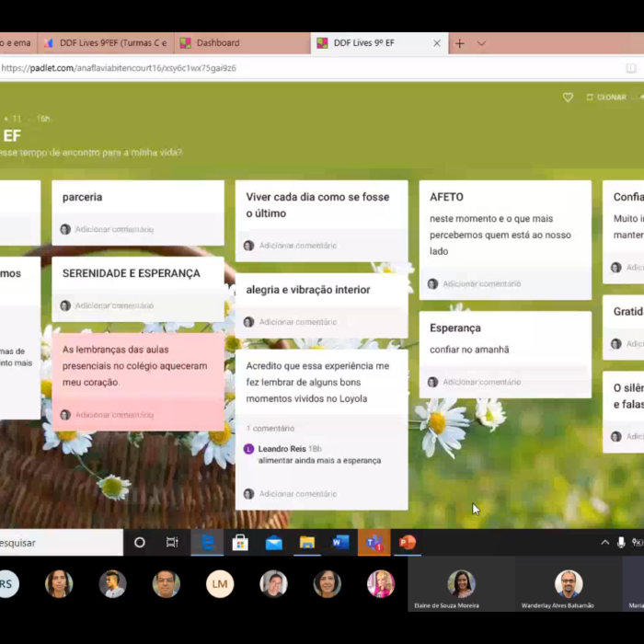
Task: Toggle Task View on taskbar
Action: 172,543
